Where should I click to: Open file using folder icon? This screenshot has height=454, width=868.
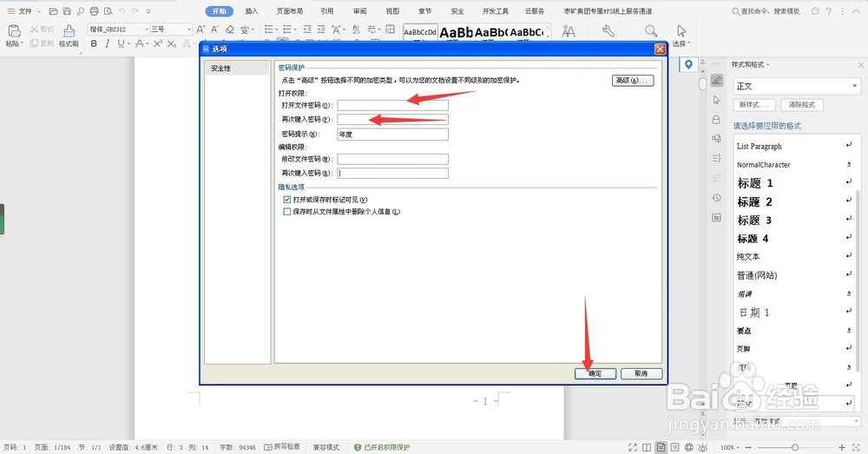click(54, 11)
